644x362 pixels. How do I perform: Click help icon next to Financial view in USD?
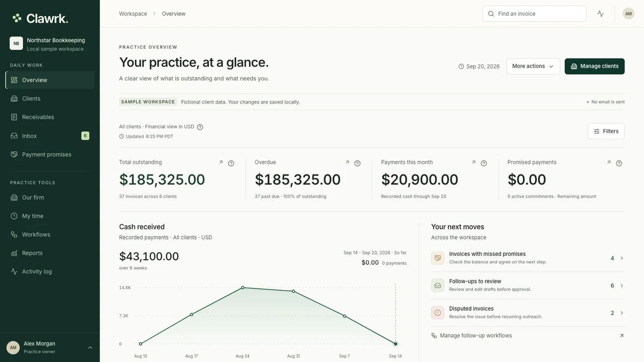(200, 127)
